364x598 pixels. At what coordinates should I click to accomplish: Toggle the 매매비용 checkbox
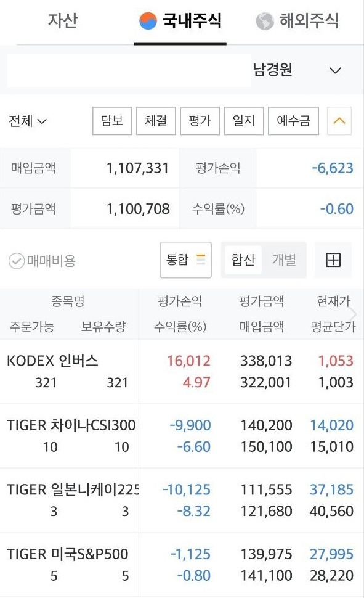click(x=17, y=261)
